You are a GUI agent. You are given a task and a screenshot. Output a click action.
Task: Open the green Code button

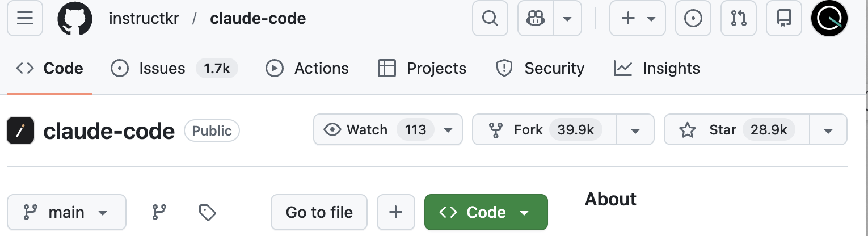(x=486, y=213)
